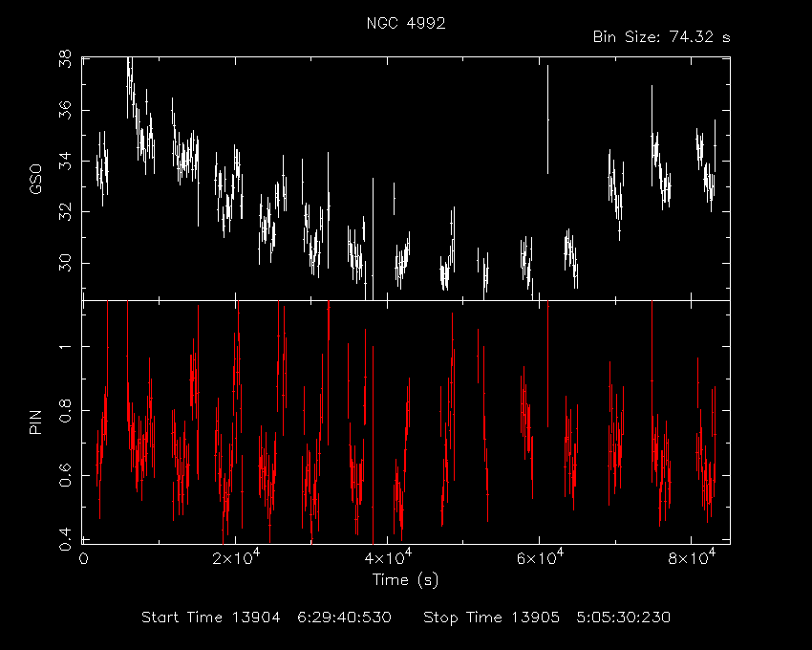Image resolution: width=812 pixels, height=650 pixels.
Task: Click the time axis tick label "0"
Action: 83,559
